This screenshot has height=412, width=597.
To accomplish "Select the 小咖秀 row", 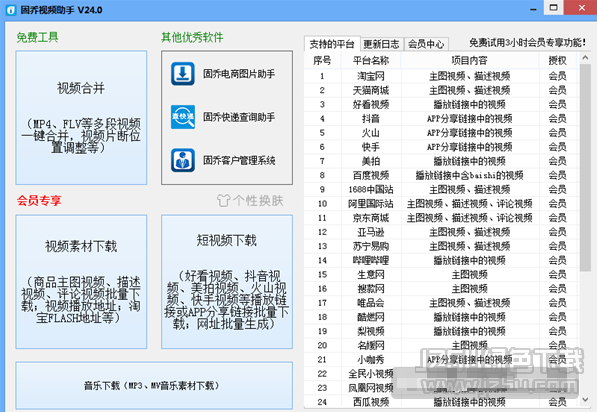I will 442,359.
